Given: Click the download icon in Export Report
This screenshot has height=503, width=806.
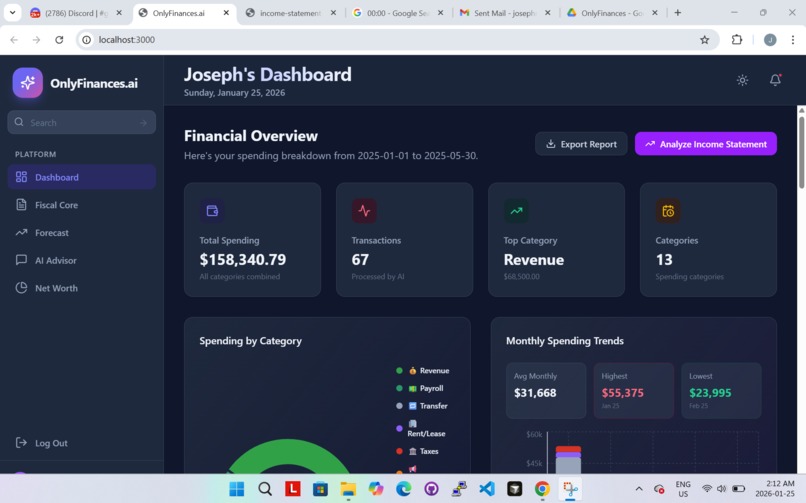Looking at the screenshot, I should pos(551,144).
